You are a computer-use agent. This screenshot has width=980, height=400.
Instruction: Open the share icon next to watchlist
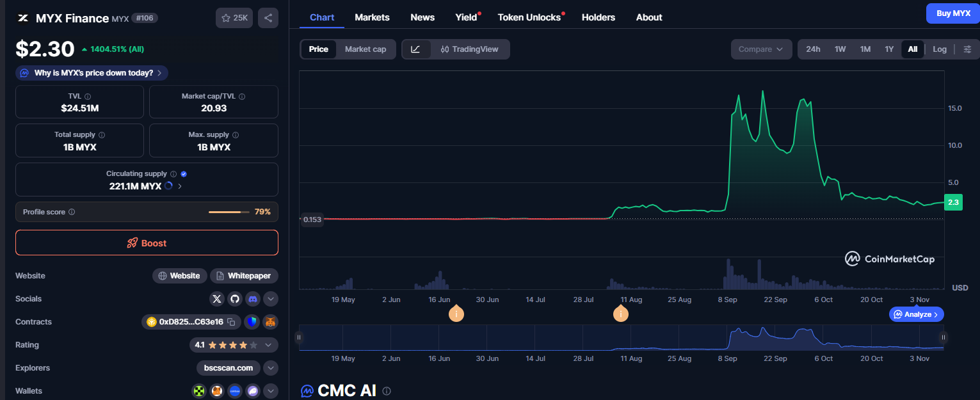pyautogui.click(x=268, y=18)
